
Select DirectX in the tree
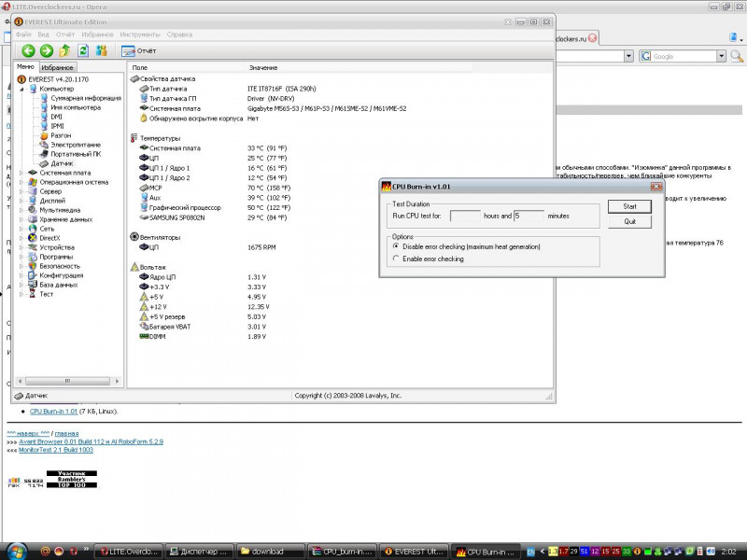(x=50, y=238)
